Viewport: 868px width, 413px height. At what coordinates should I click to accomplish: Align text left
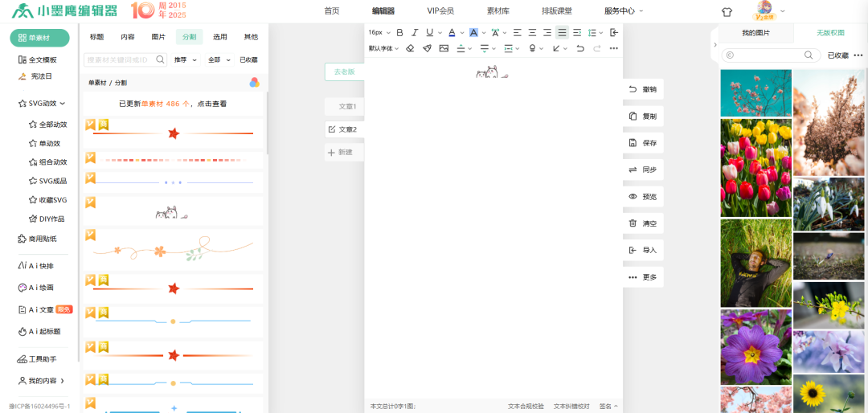(517, 33)
